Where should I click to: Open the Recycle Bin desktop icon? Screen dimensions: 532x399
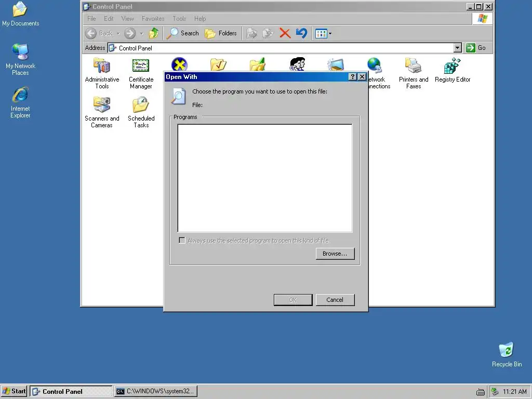tap(507, 354)
